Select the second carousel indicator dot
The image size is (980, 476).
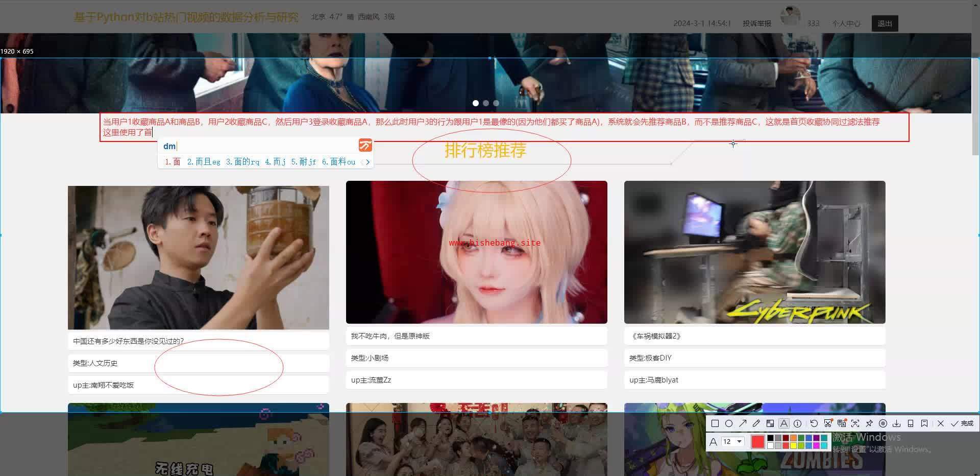[x=486, y=103]
